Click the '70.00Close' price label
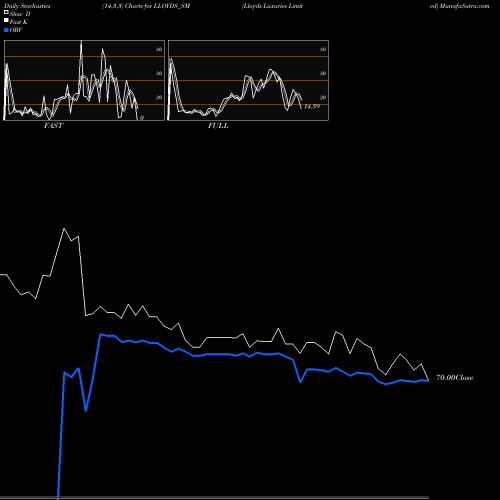 pyautogui.click(x=455, y=378)
